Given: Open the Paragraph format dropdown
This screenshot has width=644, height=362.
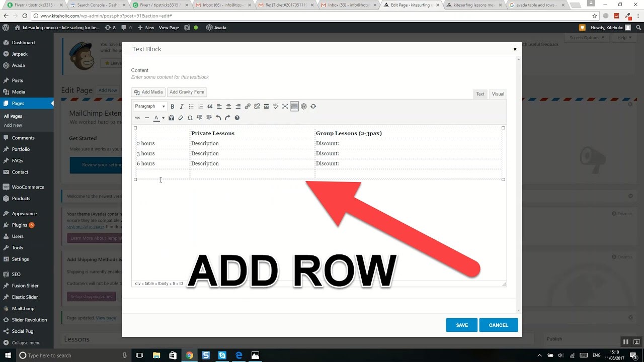Looking at the screenshot, I should (150, 107).
